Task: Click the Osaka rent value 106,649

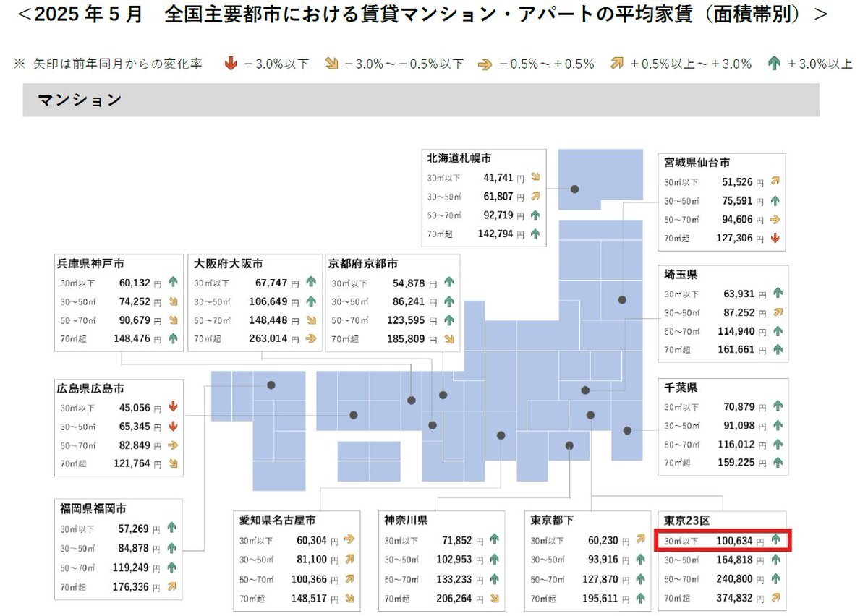Action: pos(270,301)
